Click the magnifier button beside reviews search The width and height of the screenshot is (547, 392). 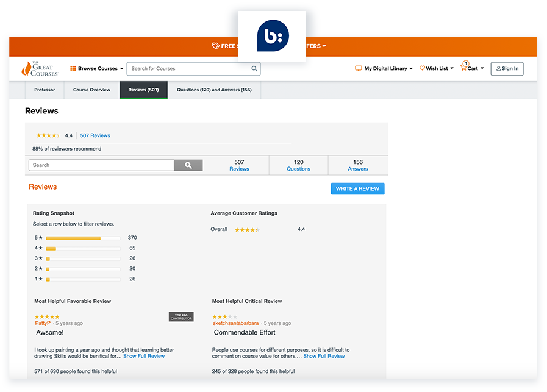(188, 165)
